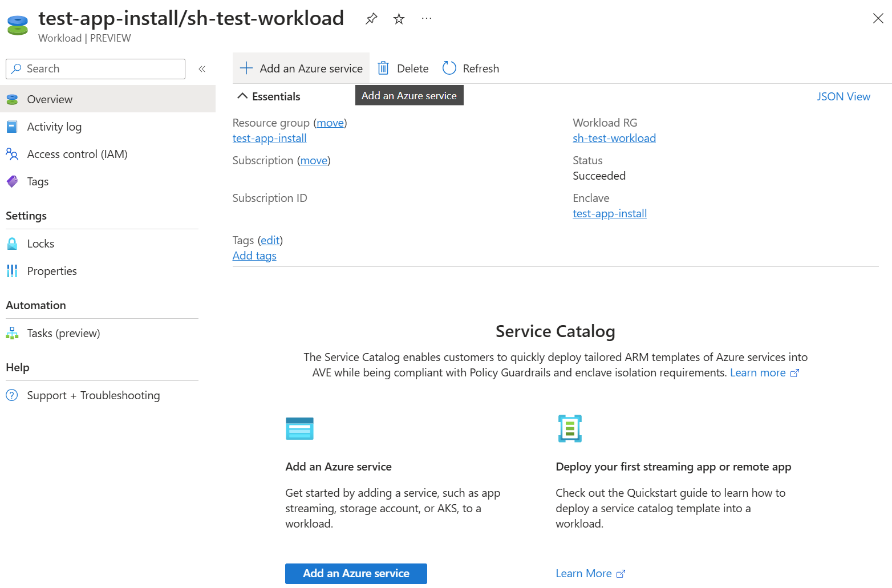Image resolution: width=892 pixels, height=588 pixels.
Task: Click the Refresh toolbar label
Action: (x=481, y=68)
